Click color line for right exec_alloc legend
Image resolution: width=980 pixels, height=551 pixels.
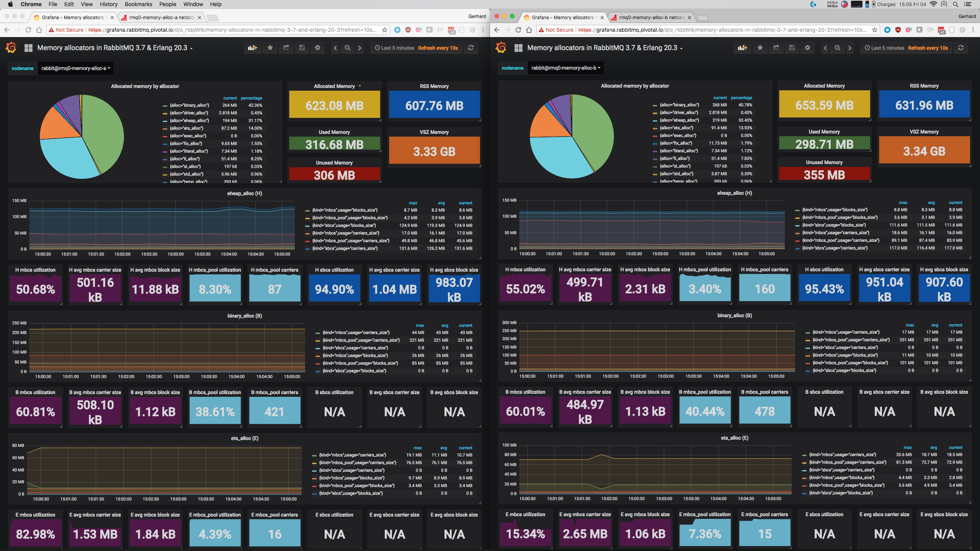click(655, 136)
